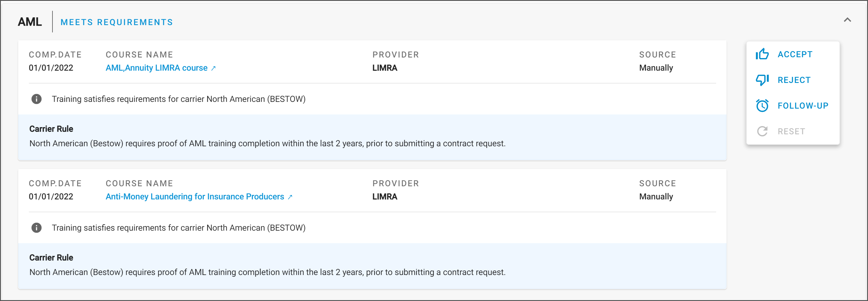
Task: Open Anti-Money Laundering for Insurance Producers link
Action: [195, 197]
